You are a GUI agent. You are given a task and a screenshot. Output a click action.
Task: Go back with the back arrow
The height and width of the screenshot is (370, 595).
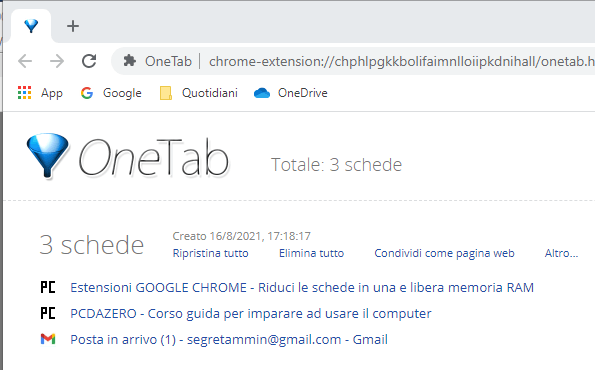25,61
